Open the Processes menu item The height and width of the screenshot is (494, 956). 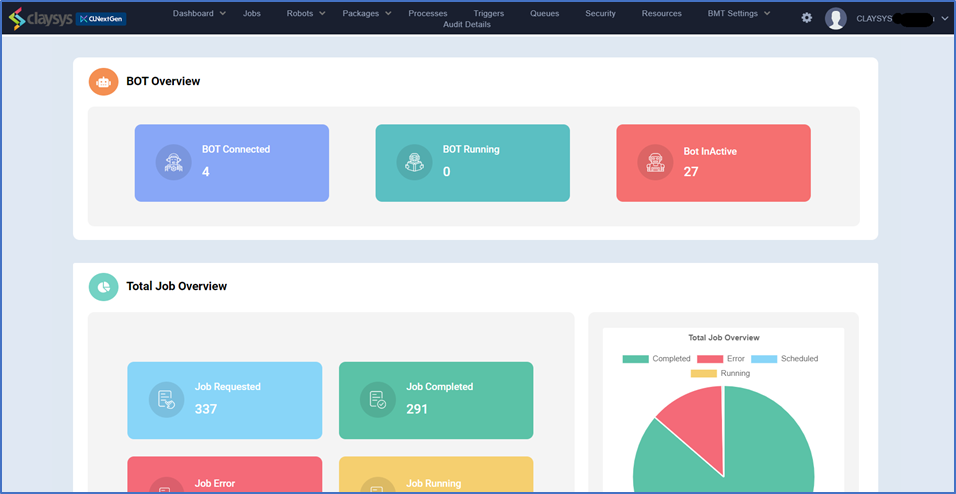pyautogui.click(x=428, y=13)
